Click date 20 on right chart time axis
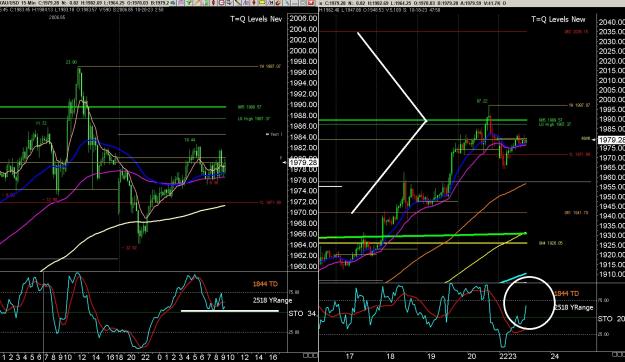This screenshot has width=625, height=362. pos(472,356)
